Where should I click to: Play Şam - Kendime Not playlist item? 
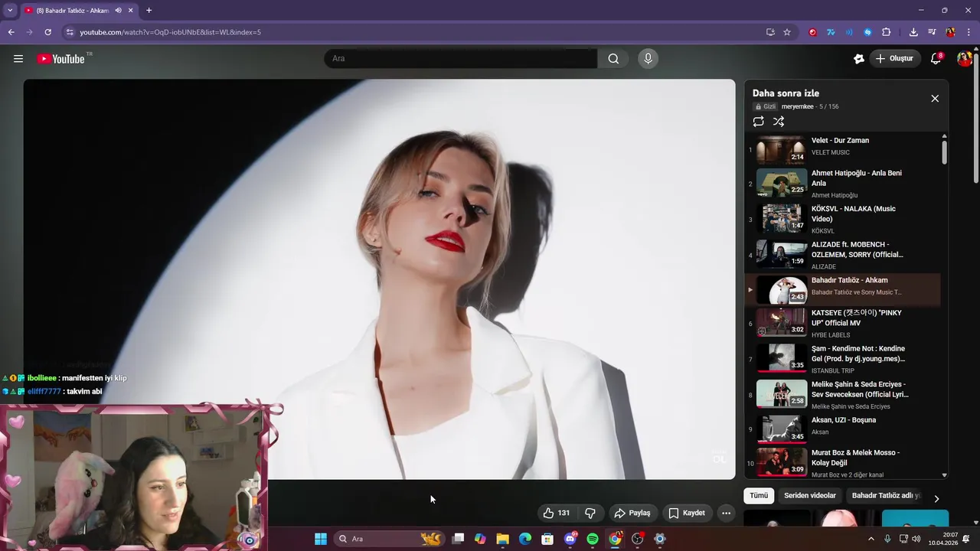pyautogui.click(x=842, y=360)
